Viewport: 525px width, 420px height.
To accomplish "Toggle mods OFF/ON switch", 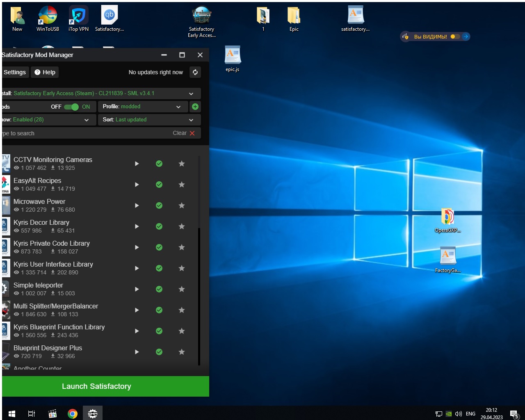I will click(71, 107).
